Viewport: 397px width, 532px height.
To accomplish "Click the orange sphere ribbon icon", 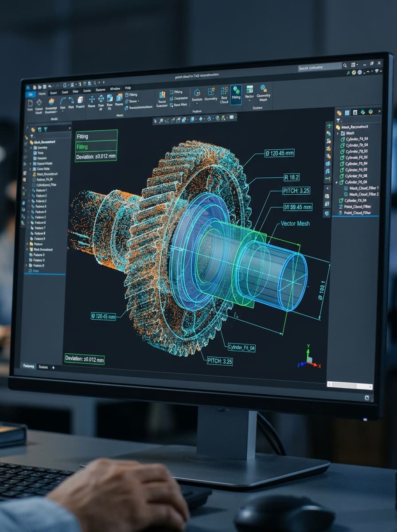I will pos(51,102).
